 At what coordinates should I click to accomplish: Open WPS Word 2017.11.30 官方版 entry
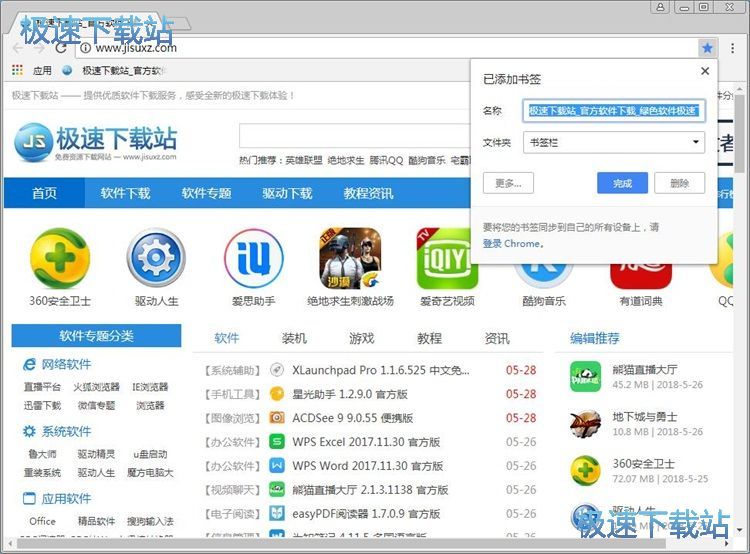(x=367, y=465)
